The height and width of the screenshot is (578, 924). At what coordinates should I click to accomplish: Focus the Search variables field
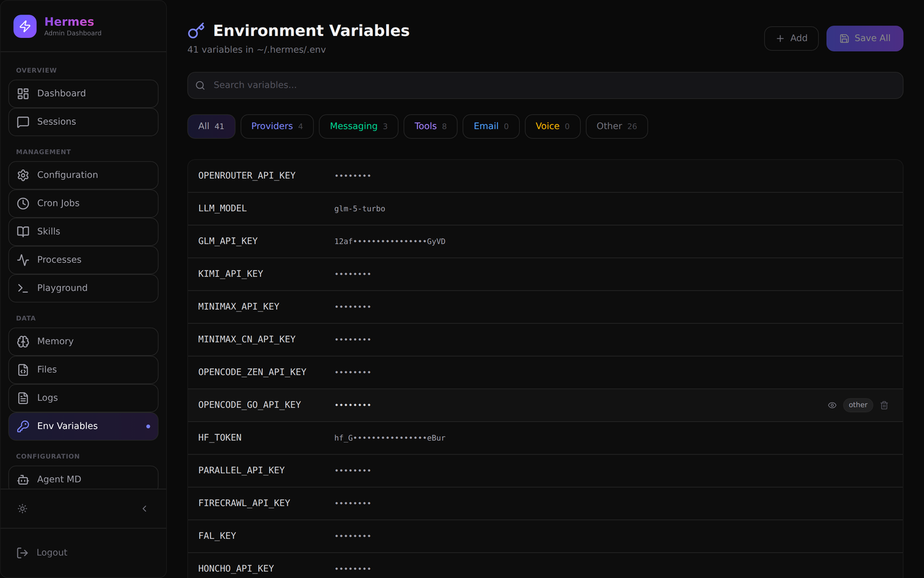tap(545, 85)
